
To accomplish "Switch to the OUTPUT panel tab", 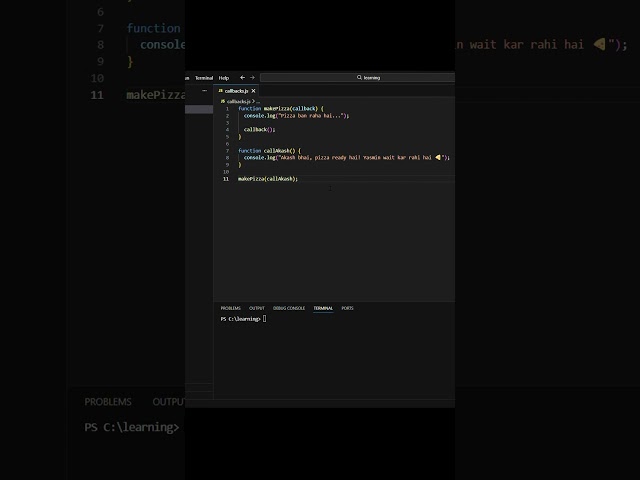I will [x=257, y=308].
